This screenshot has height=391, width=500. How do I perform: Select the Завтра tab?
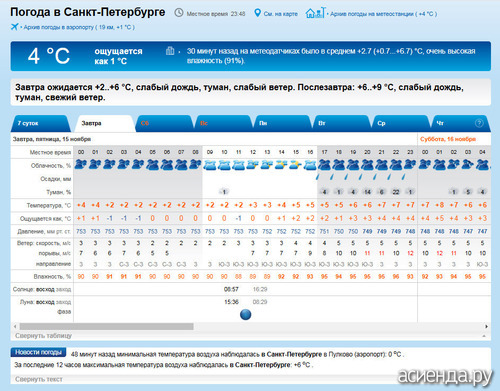tap(105, 123)
